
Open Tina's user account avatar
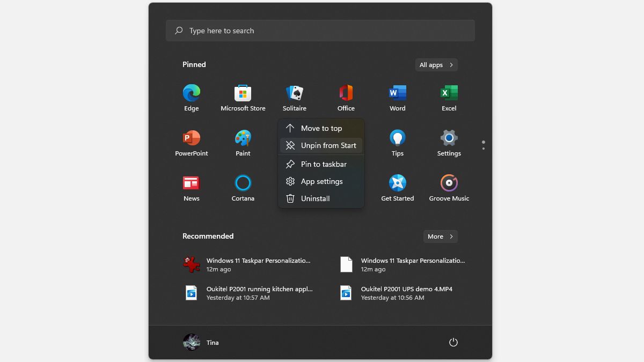point(192,342)
